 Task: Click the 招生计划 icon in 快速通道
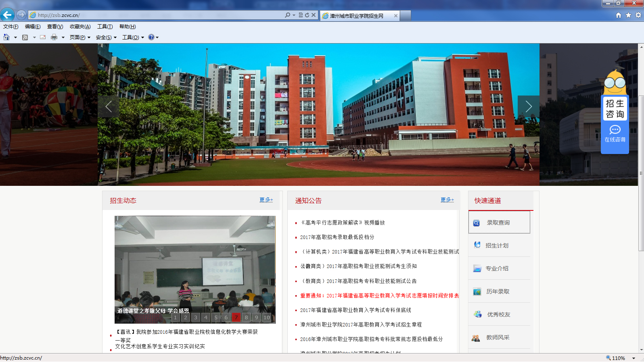point(477,245)
